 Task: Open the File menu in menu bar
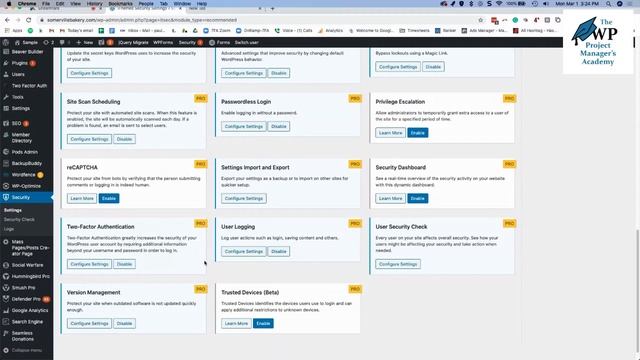(46, 3)
